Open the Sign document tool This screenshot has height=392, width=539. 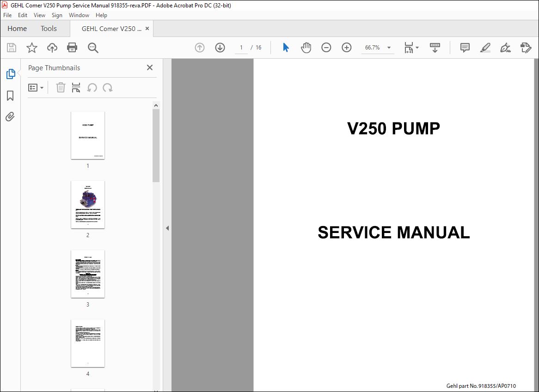click(x=505, y=48)
